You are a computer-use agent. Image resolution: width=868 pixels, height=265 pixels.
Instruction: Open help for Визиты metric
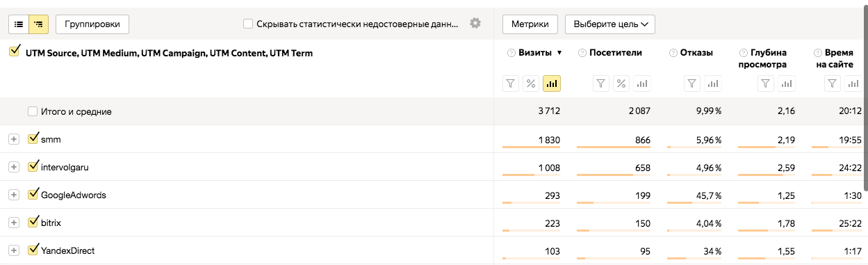coord(511,53)
